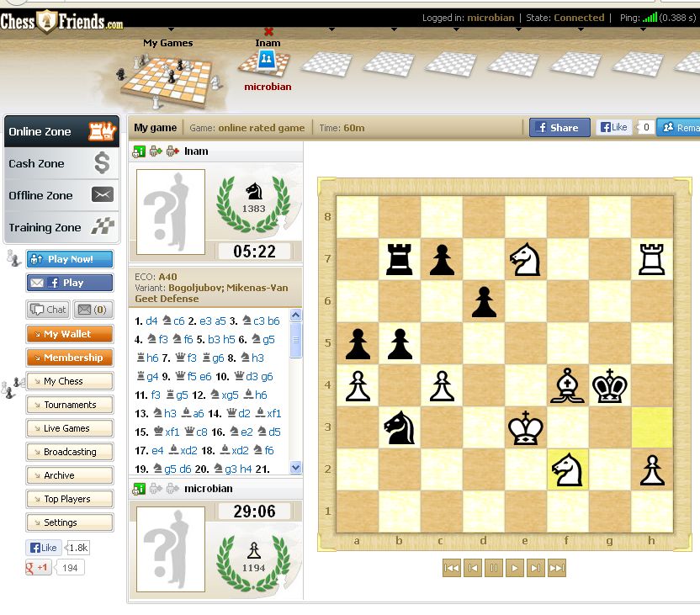Switch to the Cash Zone tab
Screen dimensions: 700x615
(61, 163)
